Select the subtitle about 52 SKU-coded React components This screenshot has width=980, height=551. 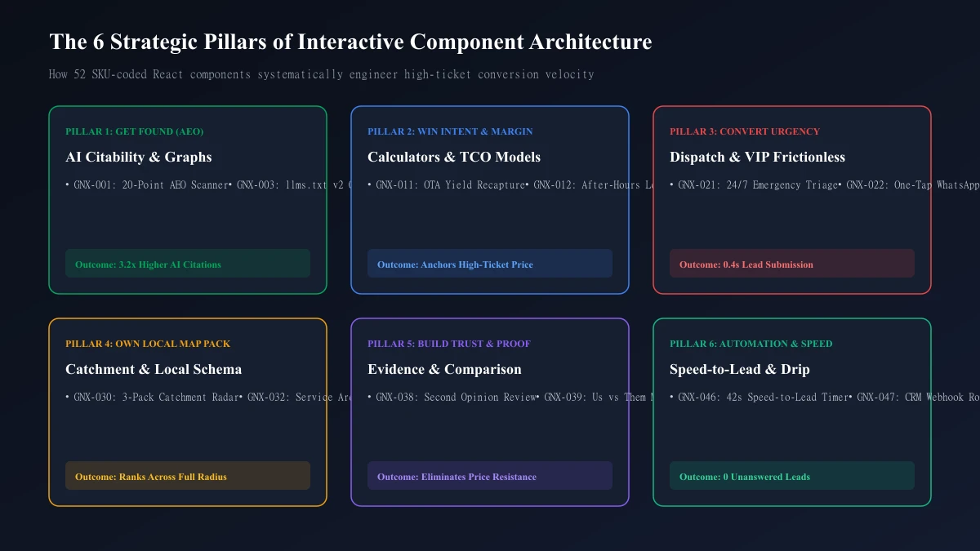pos(322,74)
